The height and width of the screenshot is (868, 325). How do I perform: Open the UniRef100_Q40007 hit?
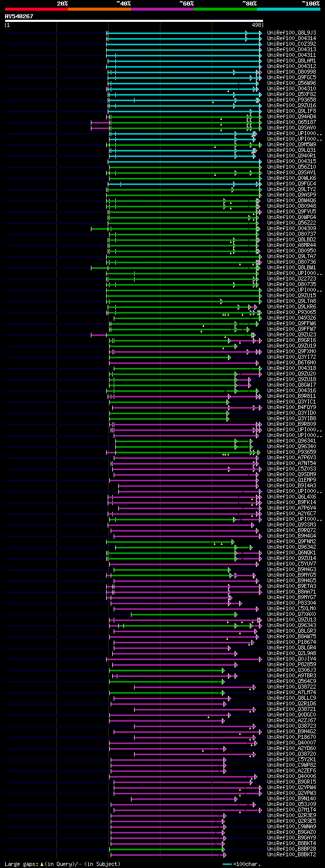[x=292, y=742]
